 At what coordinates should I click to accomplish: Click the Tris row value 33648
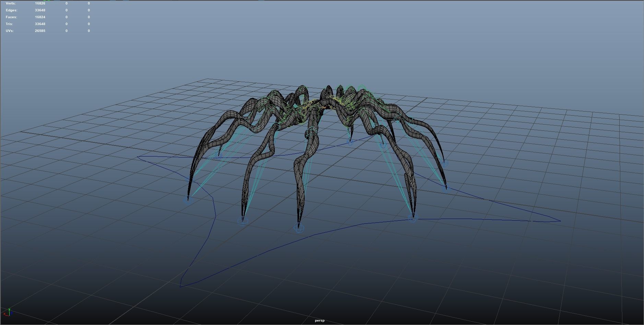[40, 24]
